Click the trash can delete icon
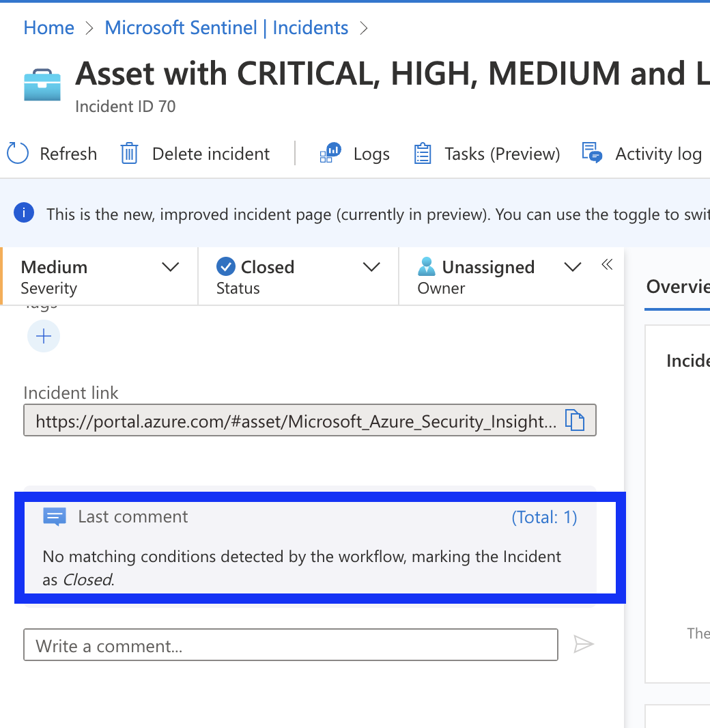The width and height of the screenshot is (710, 728). [130, 153]
